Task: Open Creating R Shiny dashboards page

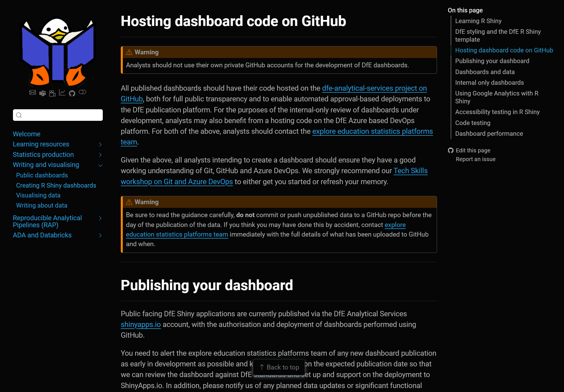Action: pos(56,185)
